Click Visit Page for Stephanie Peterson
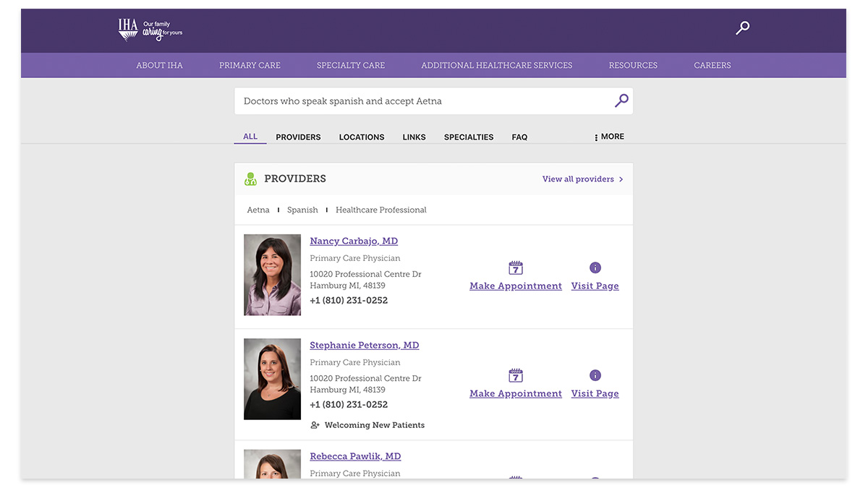The width and height of the screenshot is (868, 488). [595, 394]
